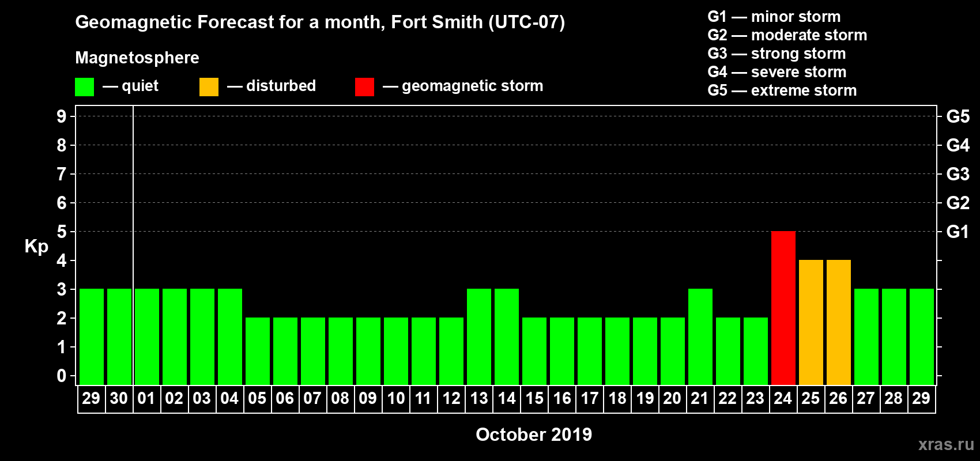
Task: Click the 'quiet' legend text
Action: click(140, 86)
